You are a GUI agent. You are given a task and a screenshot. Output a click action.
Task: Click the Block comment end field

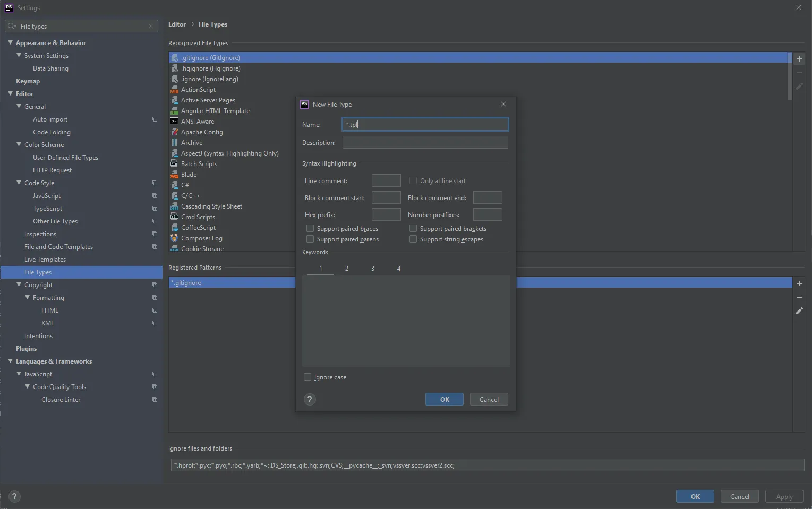coord(488,197)
